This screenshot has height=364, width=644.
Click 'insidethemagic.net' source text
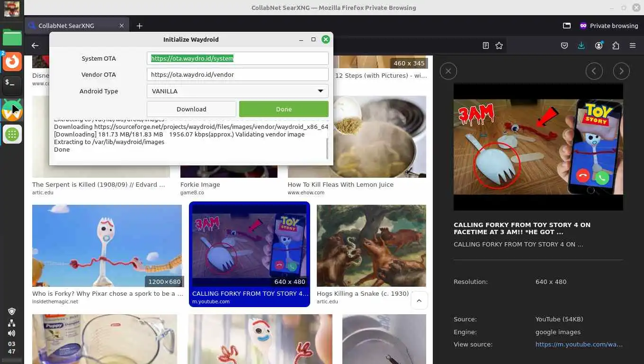coord(55,301)
